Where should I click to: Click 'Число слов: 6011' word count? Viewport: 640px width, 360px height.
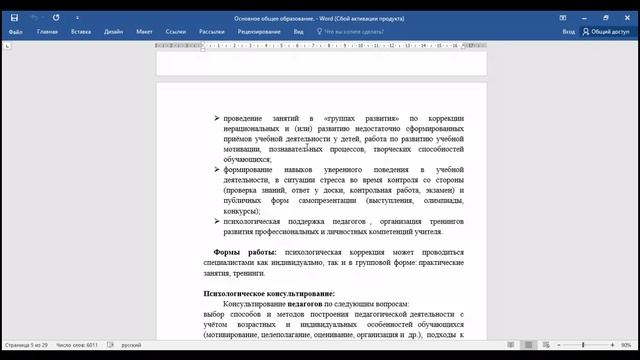tap(77, 345)
